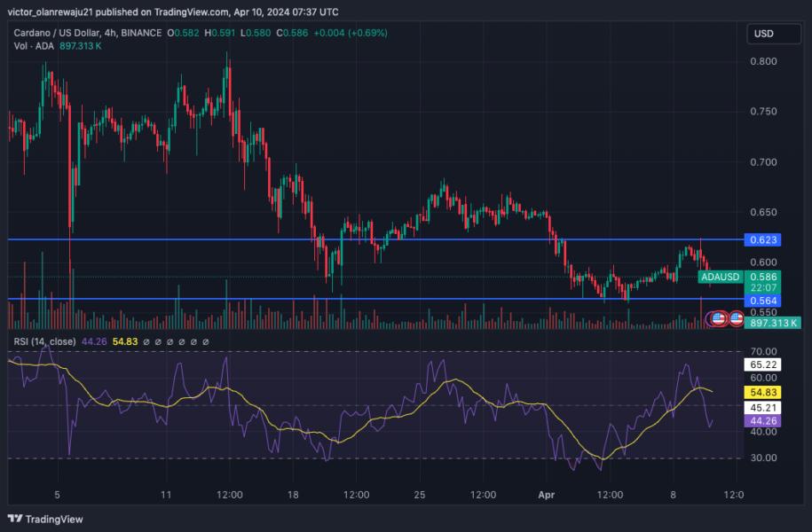Click the date 5 on time axis

(57, 495)
